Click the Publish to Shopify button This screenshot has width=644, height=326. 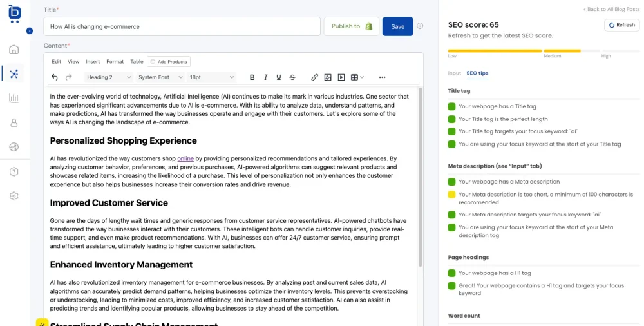(x=352, y=26)
